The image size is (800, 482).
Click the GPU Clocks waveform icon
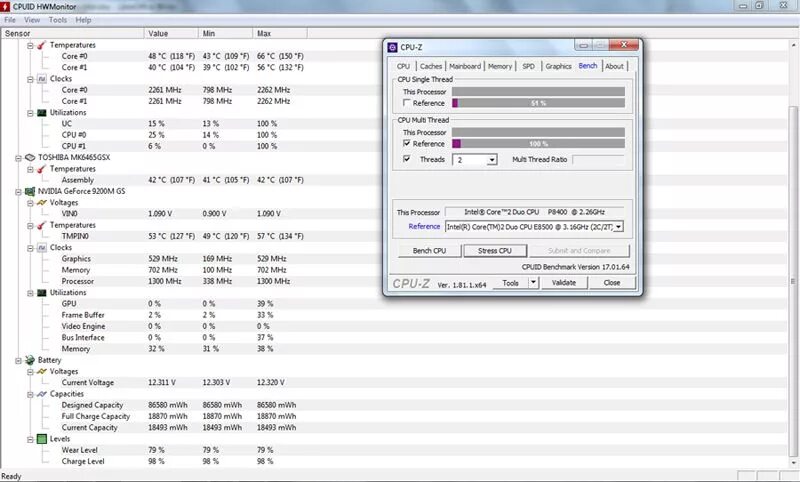pyautogui.click(x=42, y=247)
